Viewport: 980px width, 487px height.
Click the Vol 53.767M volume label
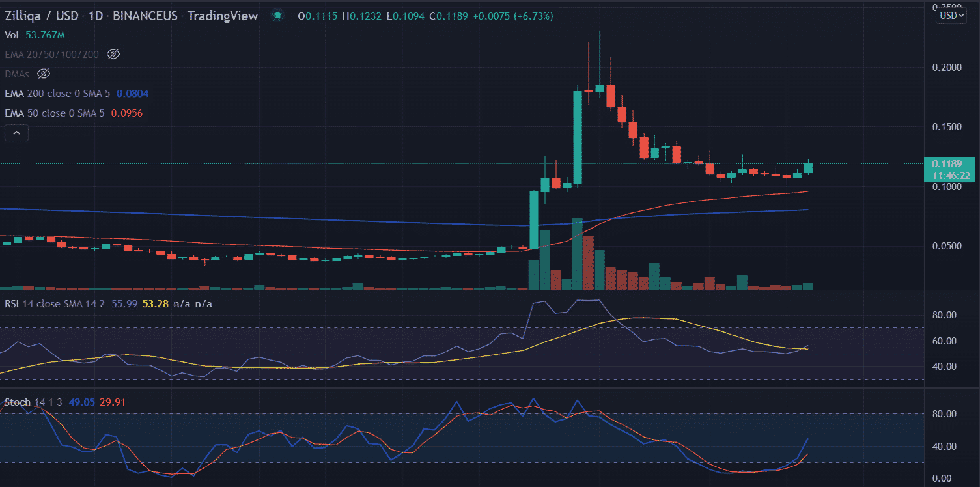point(35,35)
